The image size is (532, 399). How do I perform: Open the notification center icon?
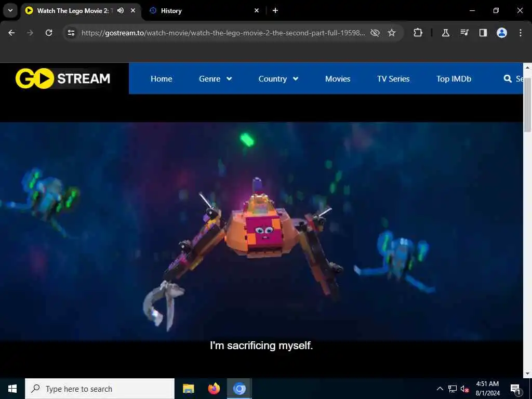[515, 389]
